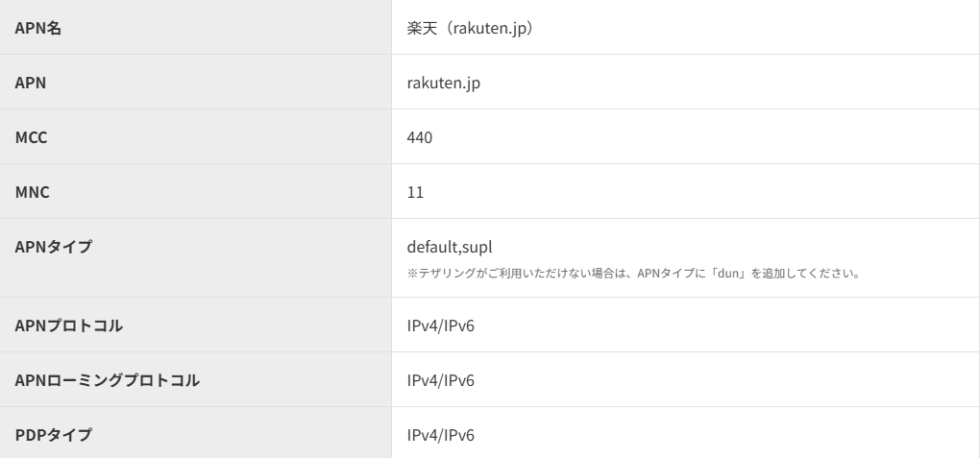Select the MCC value 440

420,137
